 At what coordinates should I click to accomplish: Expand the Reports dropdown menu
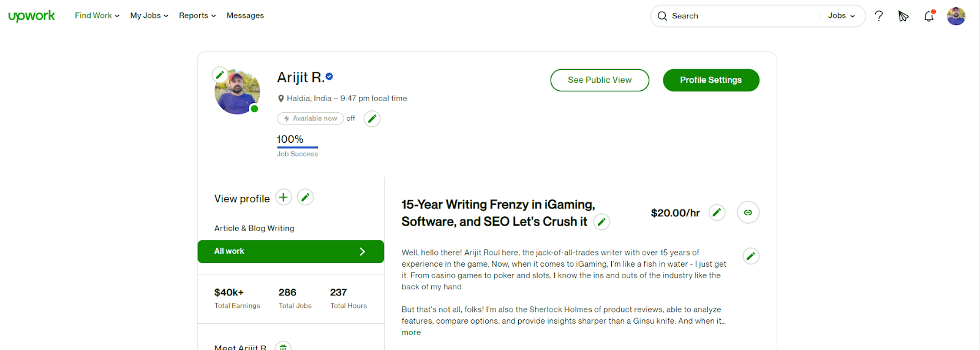tap(197, 16)
